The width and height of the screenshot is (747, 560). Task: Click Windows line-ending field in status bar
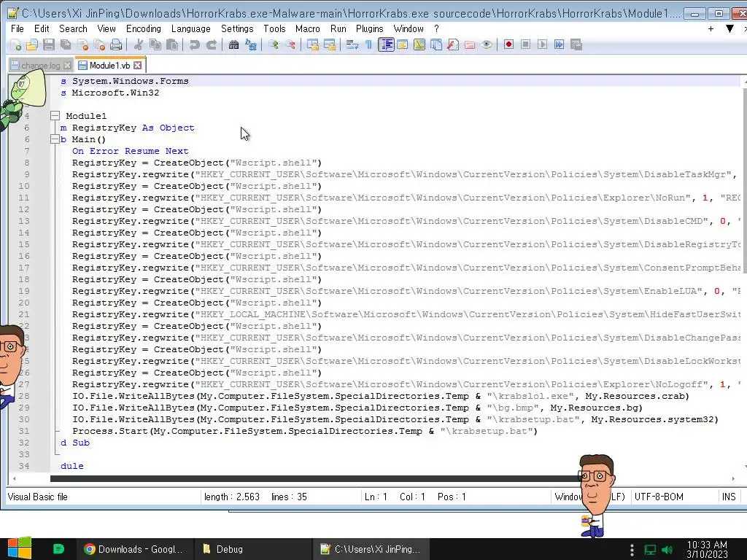pyautogui.click(x=589, y=497)
